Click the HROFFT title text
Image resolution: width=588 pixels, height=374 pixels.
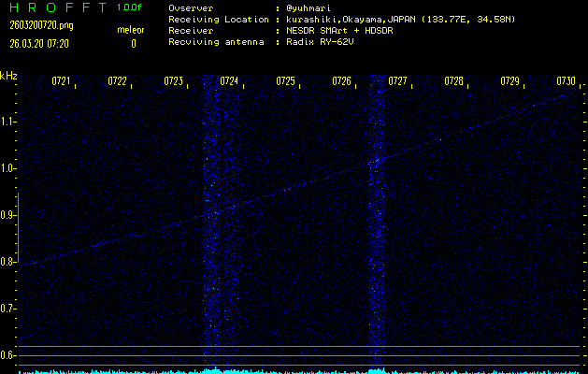point(58,7)
